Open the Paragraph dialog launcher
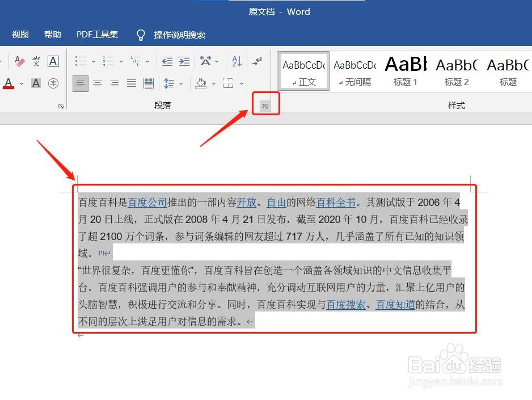 click(x=265, y=106)
